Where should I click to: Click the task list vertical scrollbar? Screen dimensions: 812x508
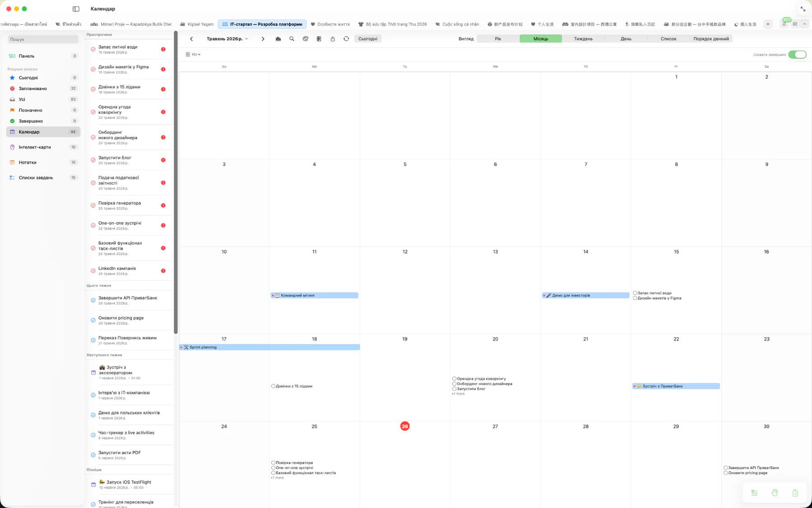(x=175, y=183)
